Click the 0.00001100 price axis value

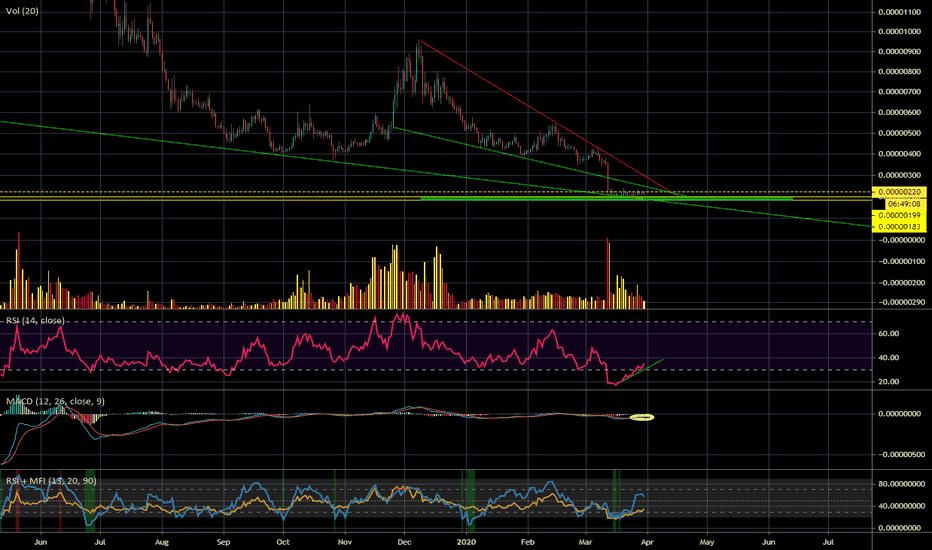(900, 12)
